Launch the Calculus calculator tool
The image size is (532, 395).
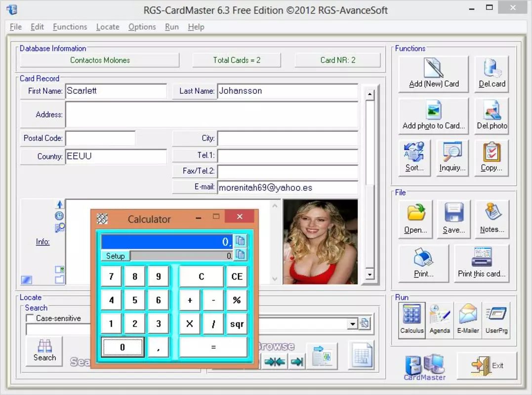412,320
